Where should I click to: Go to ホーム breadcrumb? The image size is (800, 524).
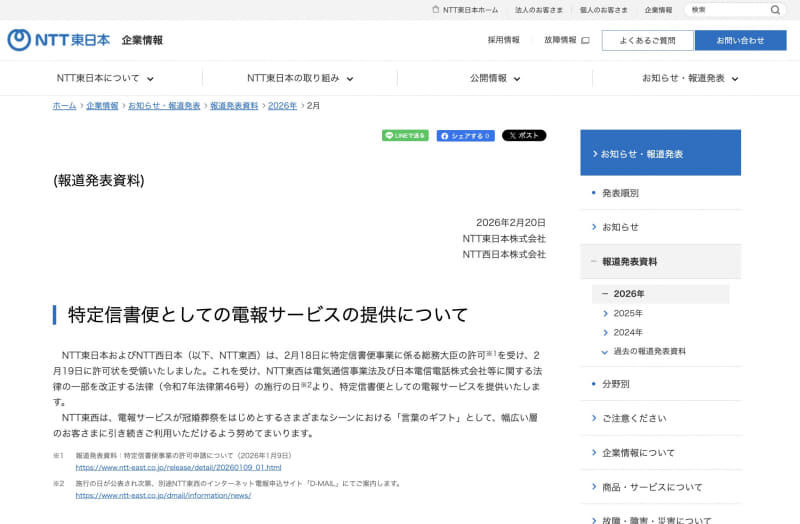64,106
